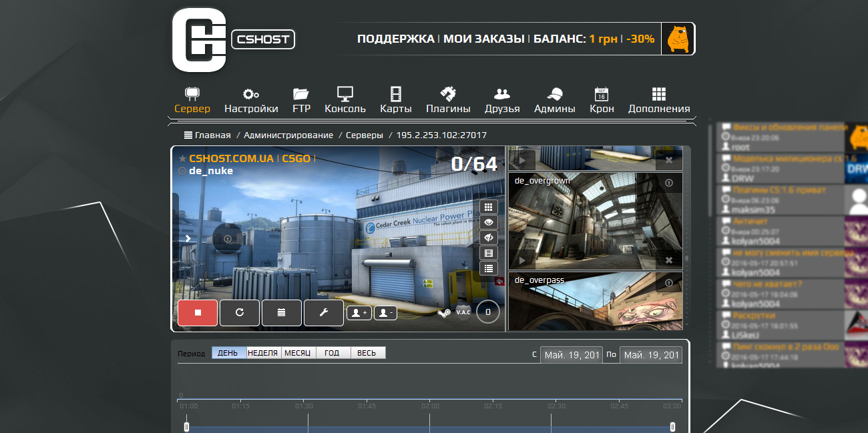Image resolution: width=868 pixels, height=433 pixels.
Task: Toggle the favorite star beside CSHOST.COM.UA
Action: (x=182, y=159)
